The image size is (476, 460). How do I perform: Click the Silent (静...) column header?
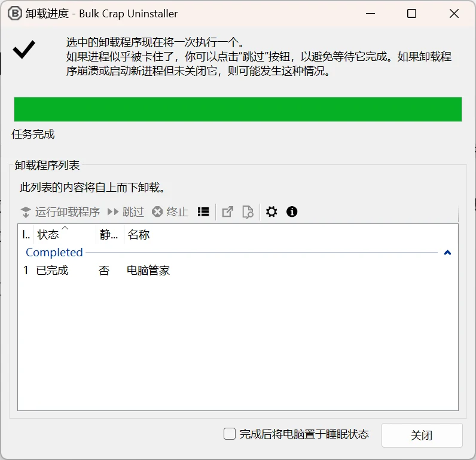(109, 234)
